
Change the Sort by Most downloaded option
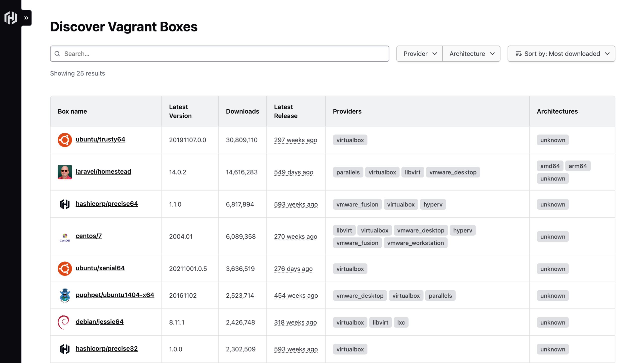[561, 54]
